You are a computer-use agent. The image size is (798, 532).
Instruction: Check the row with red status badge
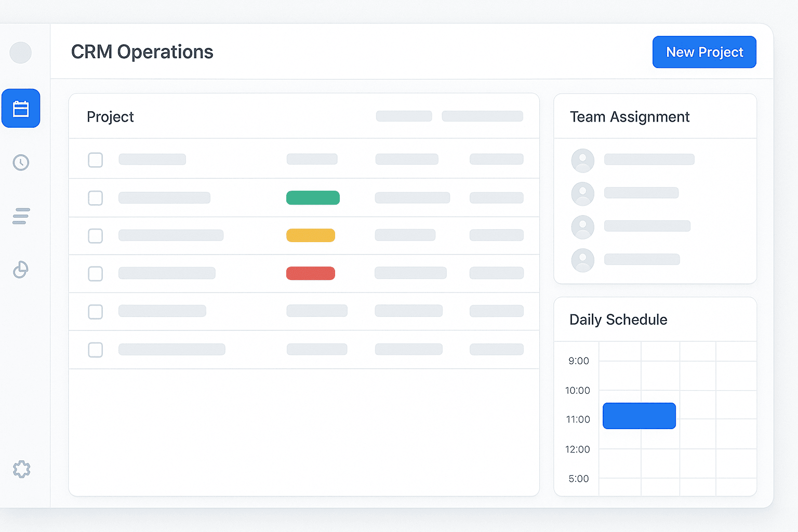(x=96, y=274)
